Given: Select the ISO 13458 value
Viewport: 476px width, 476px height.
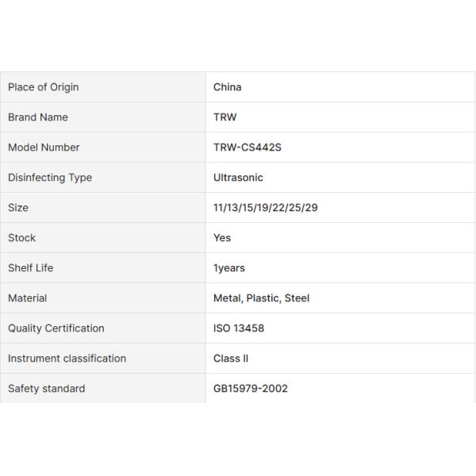Looking at the screenshot, I should (x=239, y=328).
